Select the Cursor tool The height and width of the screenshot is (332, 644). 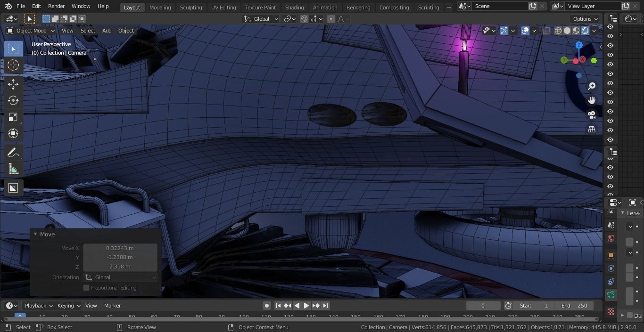coord(13,65)
